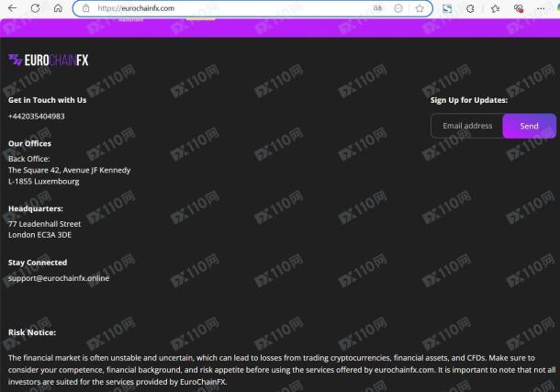Click the 'Get in Touch with Us' heading
The width and height of the screenshot is (560, 392).
(47, 100)
